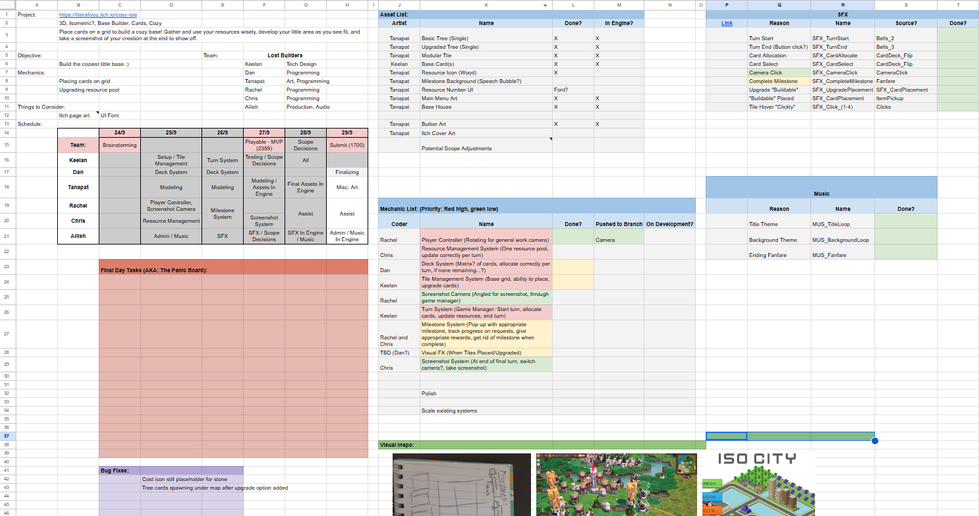Select the 'SFX' table title cell
Screen dimensions: 979x516
pyautogui.click(x=842, y=14)
